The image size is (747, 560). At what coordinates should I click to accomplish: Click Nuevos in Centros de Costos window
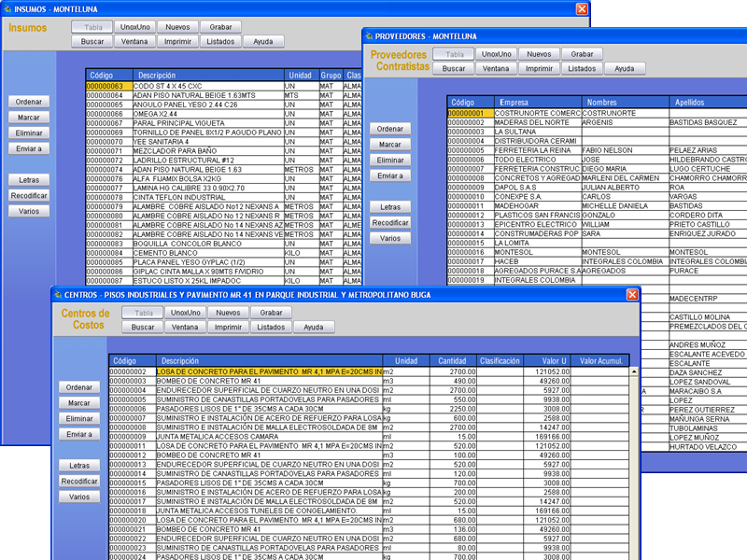[x=228, y=313]
